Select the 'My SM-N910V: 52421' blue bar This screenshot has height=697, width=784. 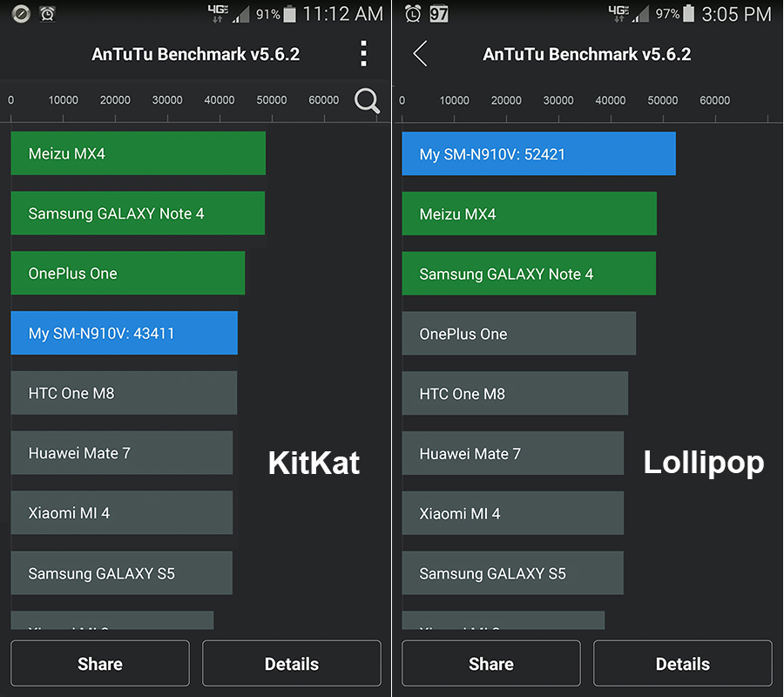[x=539, y=153]
